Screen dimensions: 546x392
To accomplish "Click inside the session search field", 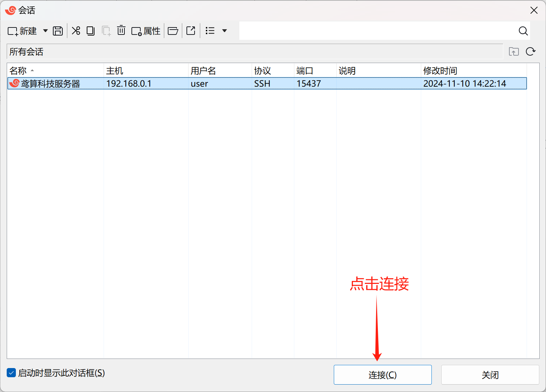I will pyautogui.click(x=377, y=31).
